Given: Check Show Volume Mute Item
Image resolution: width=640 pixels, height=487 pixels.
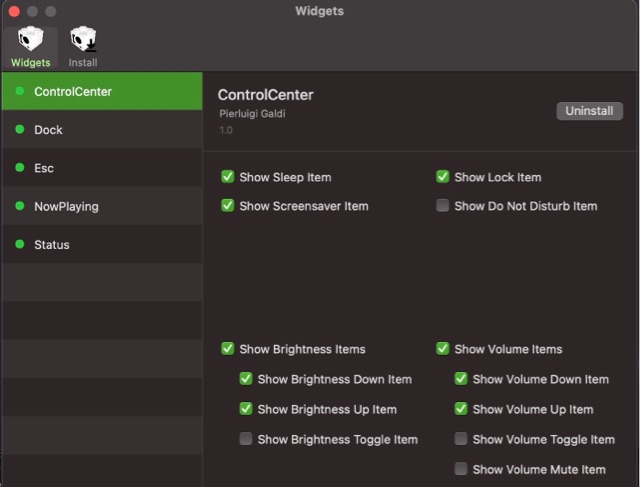Looking at the screenshot, I should pos(461,469).
